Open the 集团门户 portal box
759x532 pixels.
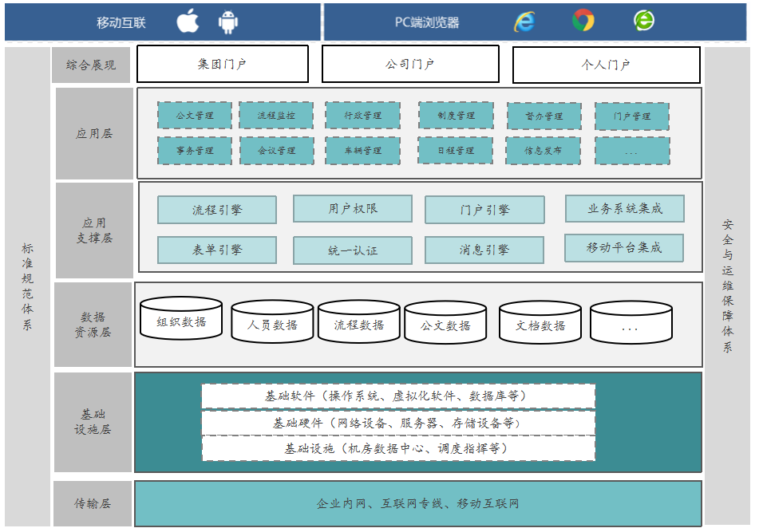point(223,64)
